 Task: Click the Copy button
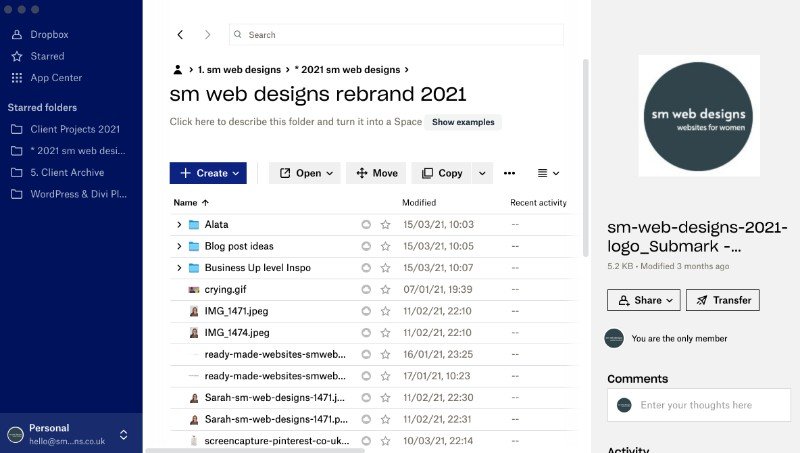tap(442, 173)
